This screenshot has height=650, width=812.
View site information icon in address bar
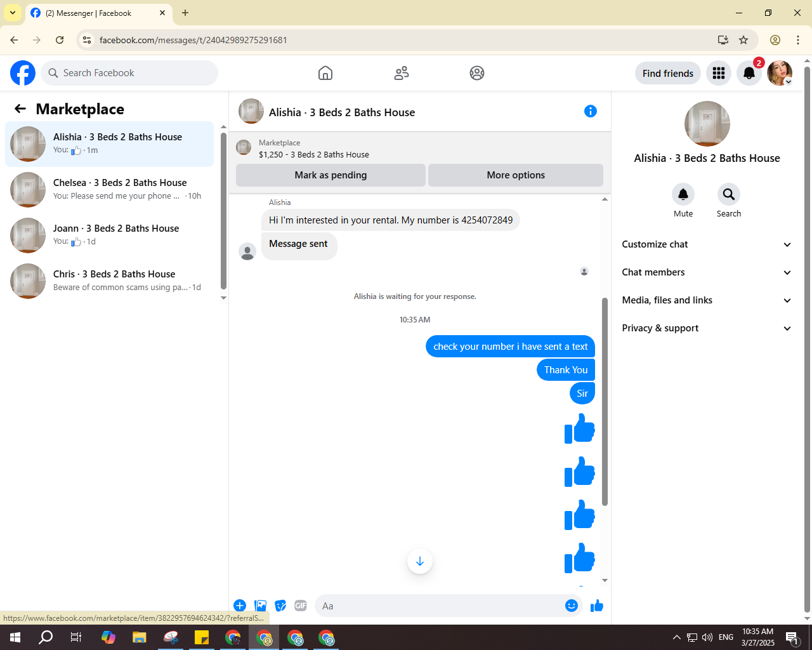pyautogui.click(x=87, y=40)
